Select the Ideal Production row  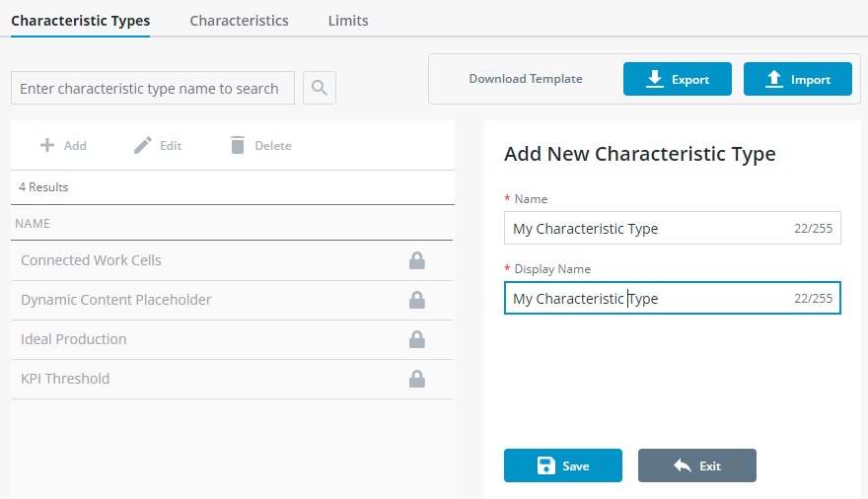[x=232, y=339]
